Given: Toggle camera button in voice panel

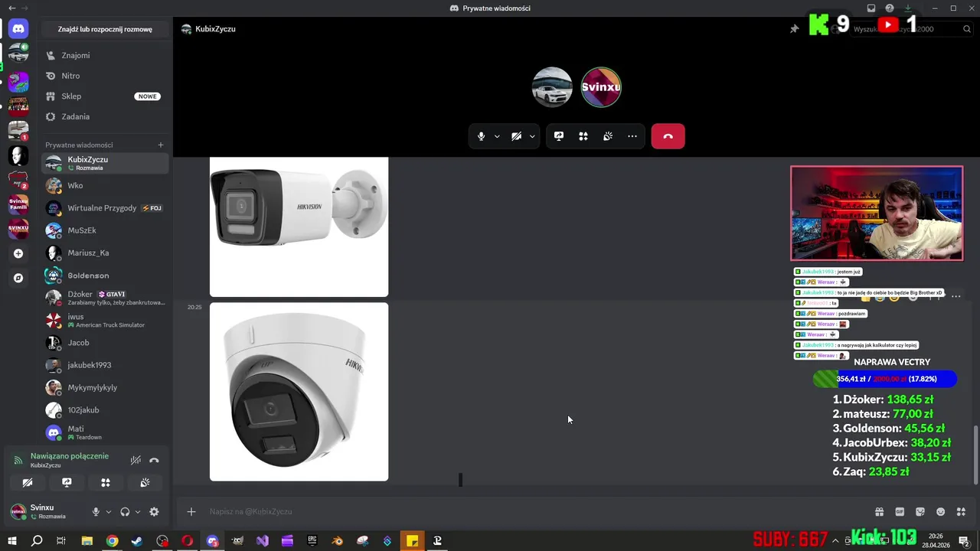Looking at the screenshot, I should (x=28, y=483).
